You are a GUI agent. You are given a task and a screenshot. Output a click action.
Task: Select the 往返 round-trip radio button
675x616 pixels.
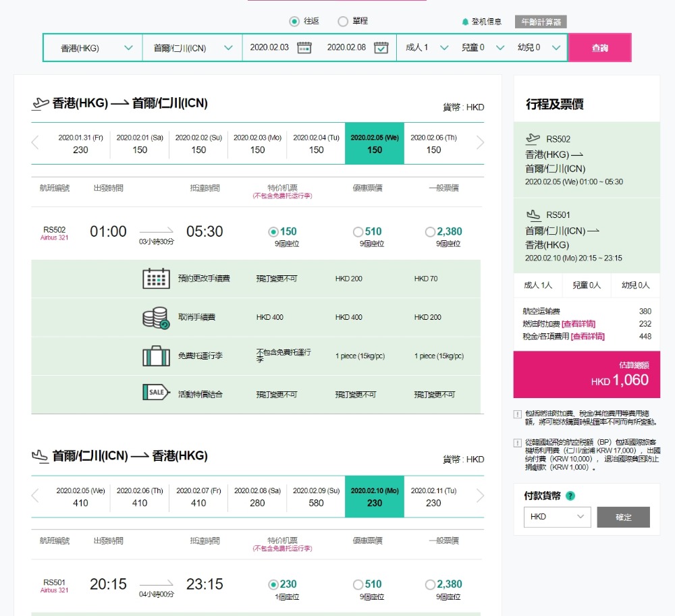point(294,22)
